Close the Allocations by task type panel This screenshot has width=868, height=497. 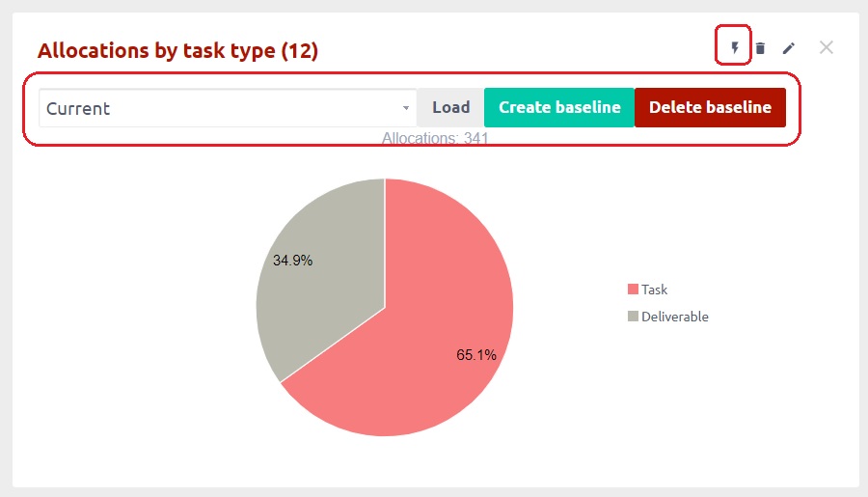tap(826, 47)
